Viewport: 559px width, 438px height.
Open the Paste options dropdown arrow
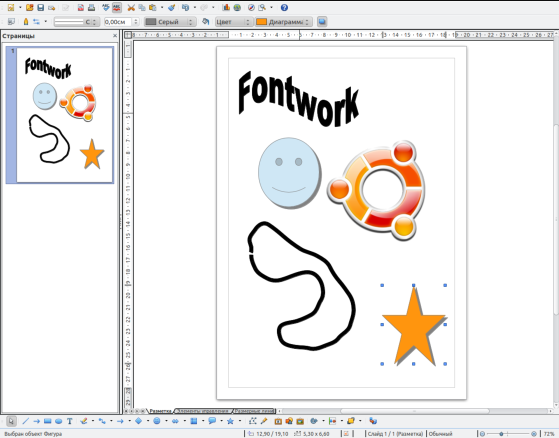click(x=162, y=7)
